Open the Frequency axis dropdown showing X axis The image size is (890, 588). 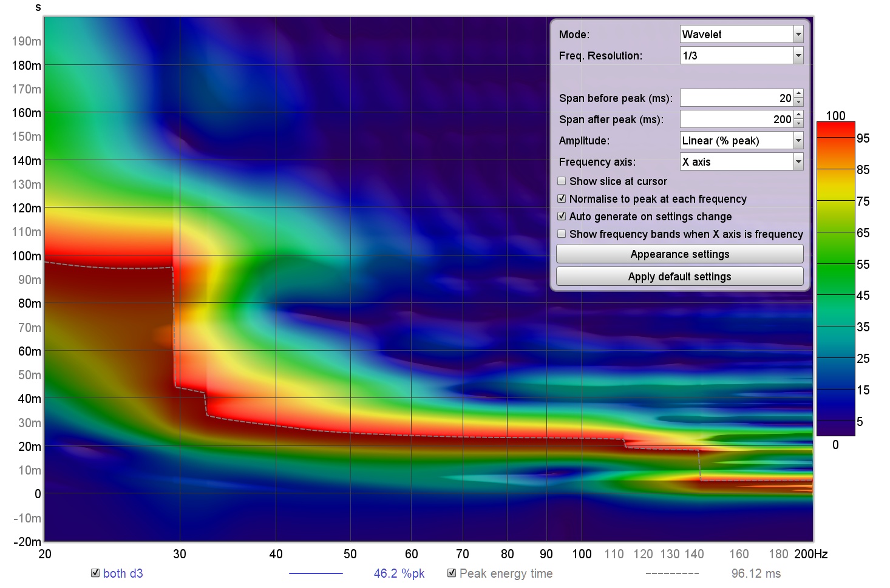click(x=741, y=161)
